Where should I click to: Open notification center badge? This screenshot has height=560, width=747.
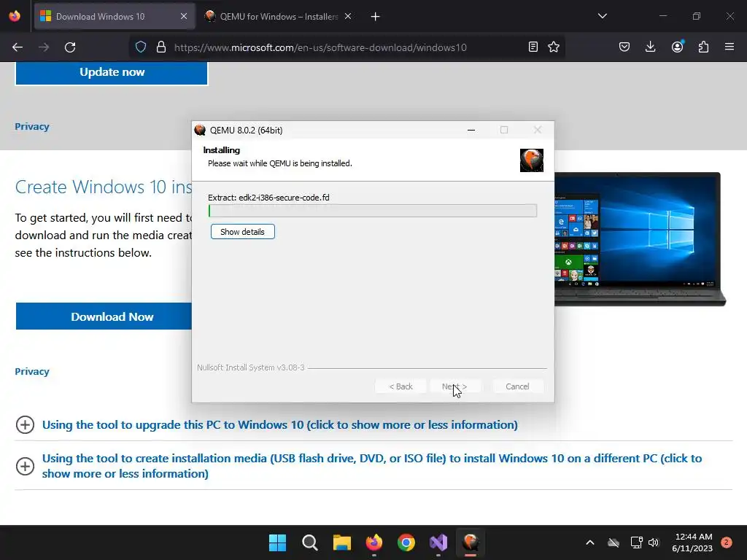727,542
